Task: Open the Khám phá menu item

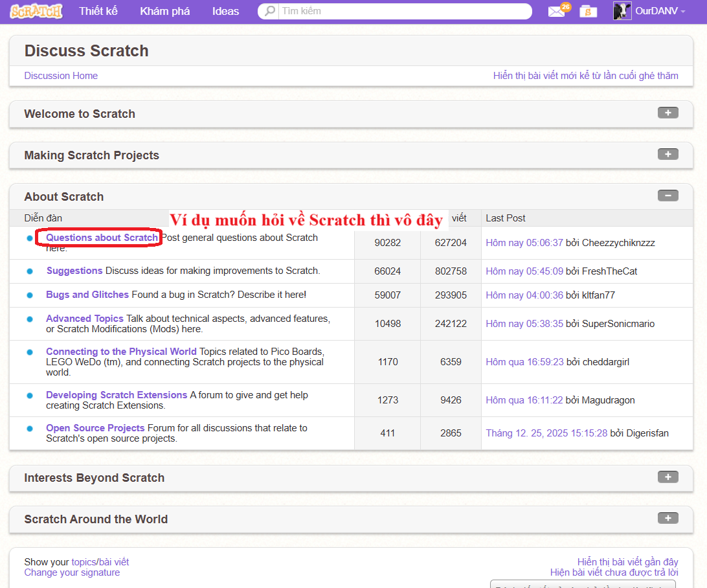Action: (164, 11)
